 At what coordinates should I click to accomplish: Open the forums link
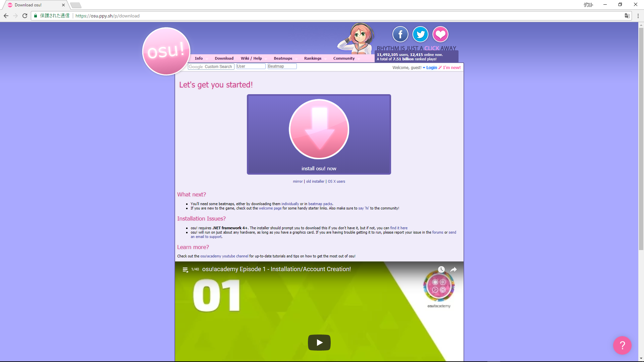(x=438, y=232)
